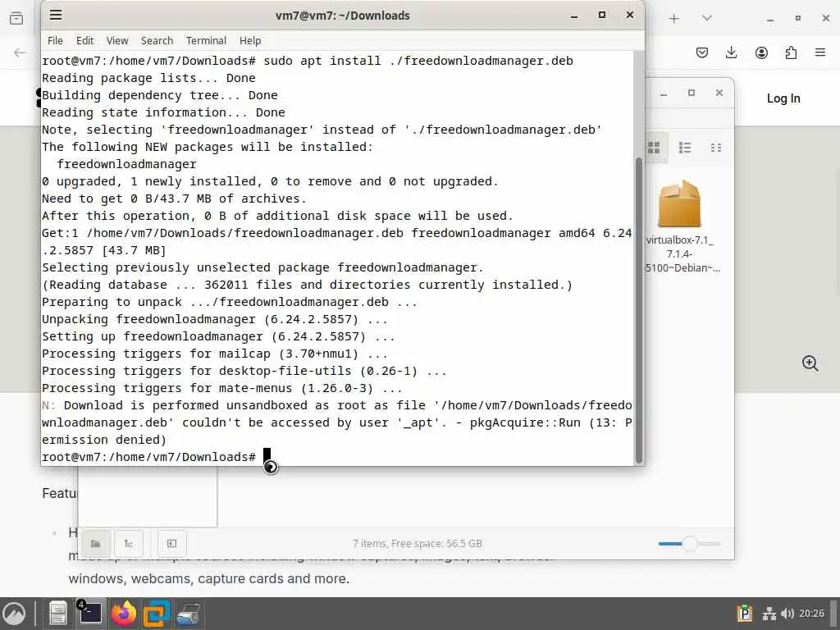Click the 'freedownloadmanager' package name line
This screenshot has width=840, height=630.
click(127, 164)
